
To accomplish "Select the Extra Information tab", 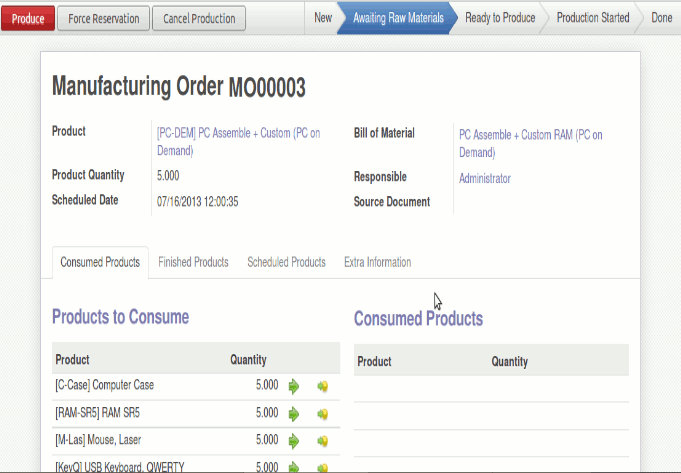I will (377, 262).
